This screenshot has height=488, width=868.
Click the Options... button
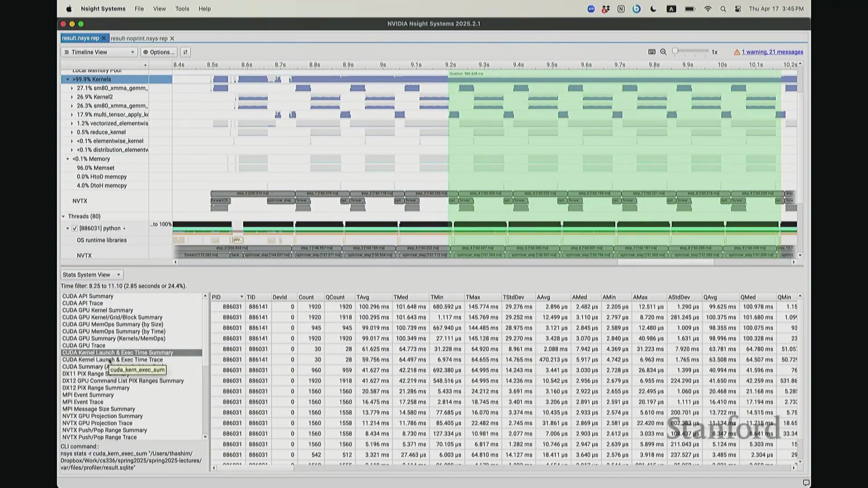click(x=159, y=52)
